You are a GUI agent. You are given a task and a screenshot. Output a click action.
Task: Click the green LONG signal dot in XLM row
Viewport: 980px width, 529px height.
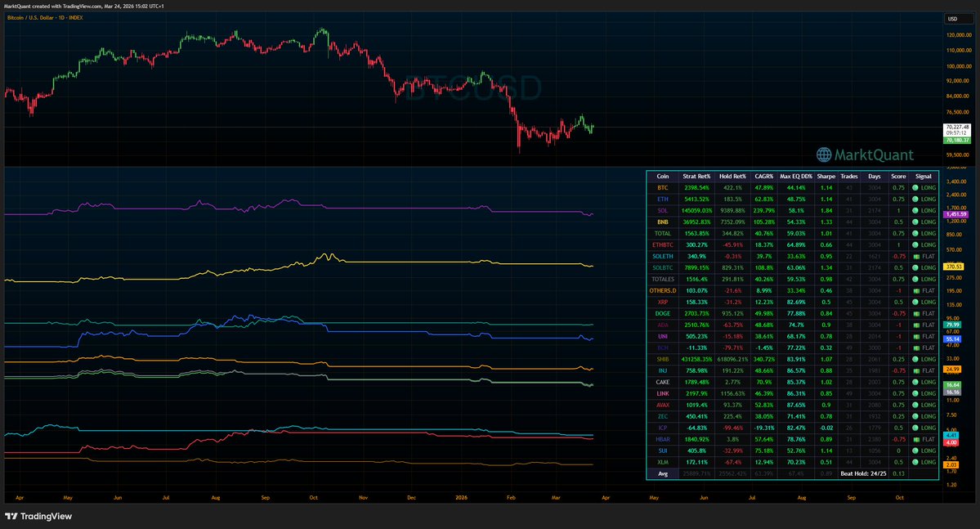coord(915,462)
